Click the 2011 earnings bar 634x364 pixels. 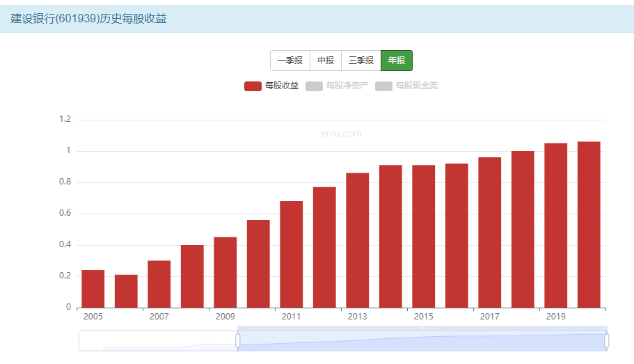point(292,255)
